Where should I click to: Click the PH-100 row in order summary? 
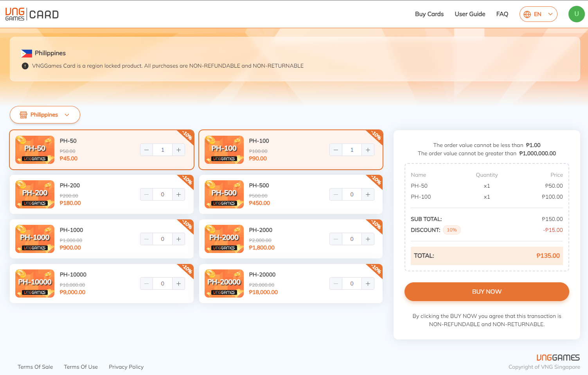(487, 197)
